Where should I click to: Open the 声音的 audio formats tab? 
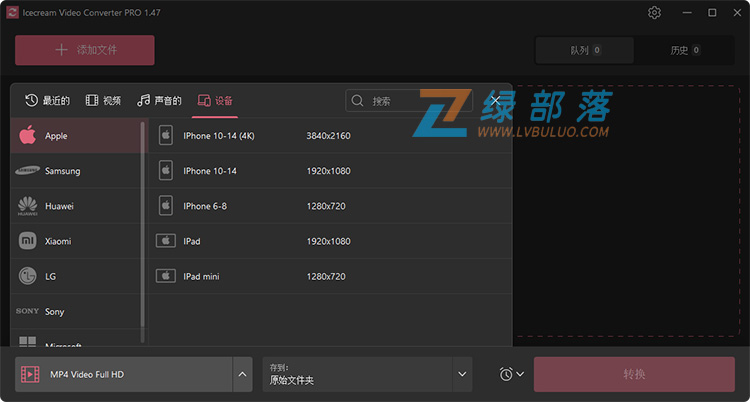click(x=159, y=100)
